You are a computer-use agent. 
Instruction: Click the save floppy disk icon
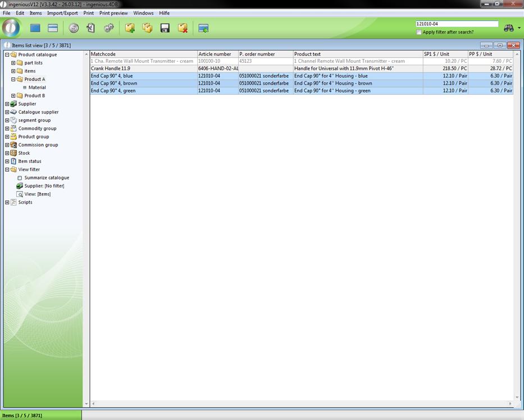[165, 28]
